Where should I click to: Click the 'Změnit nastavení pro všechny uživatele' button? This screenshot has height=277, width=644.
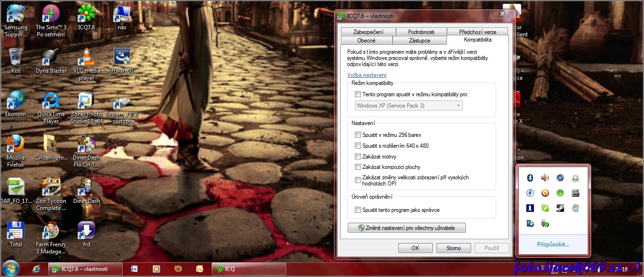point(406,228)
